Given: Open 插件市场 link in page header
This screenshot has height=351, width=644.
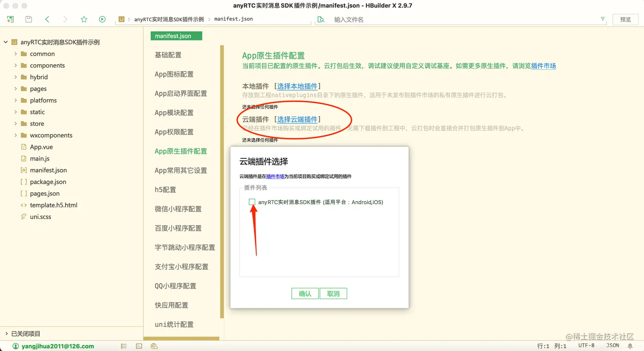Looking at the screenshot, I should (543, 66).
